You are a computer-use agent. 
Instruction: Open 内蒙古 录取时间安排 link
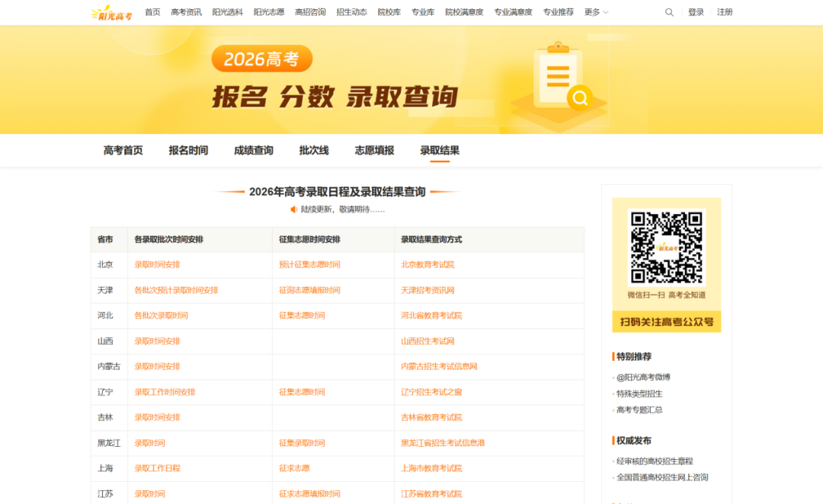[x=157, y=367]
